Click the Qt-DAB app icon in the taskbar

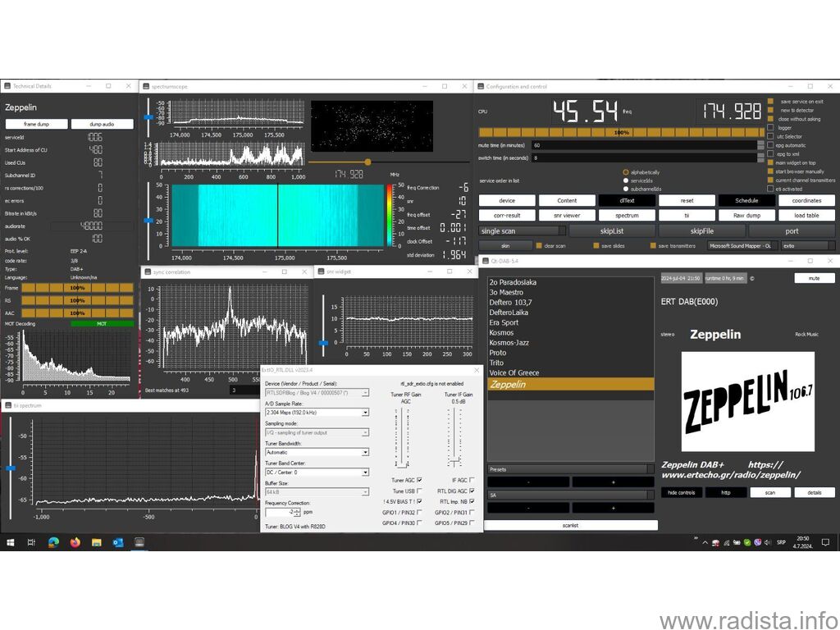coord(139,542)
